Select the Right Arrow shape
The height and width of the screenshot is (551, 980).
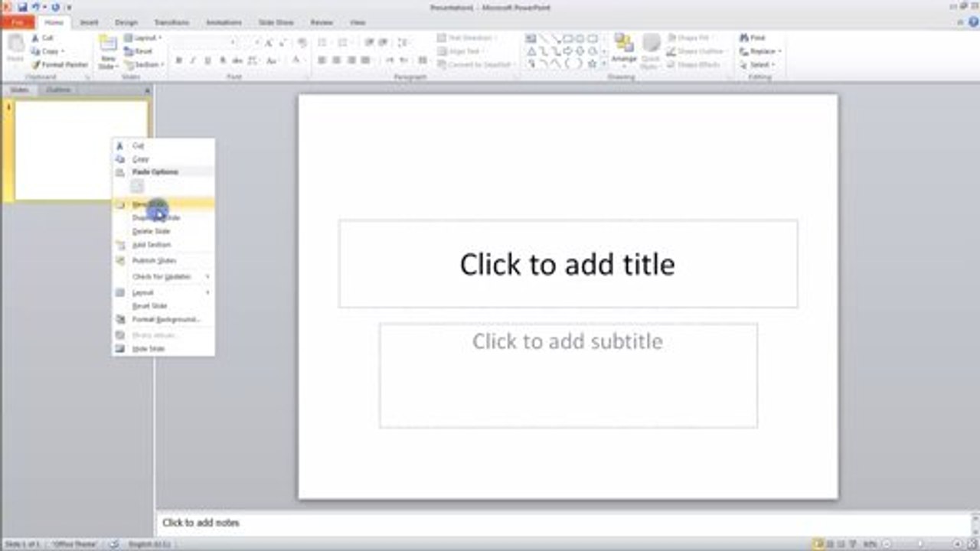[x=567, y=51]
